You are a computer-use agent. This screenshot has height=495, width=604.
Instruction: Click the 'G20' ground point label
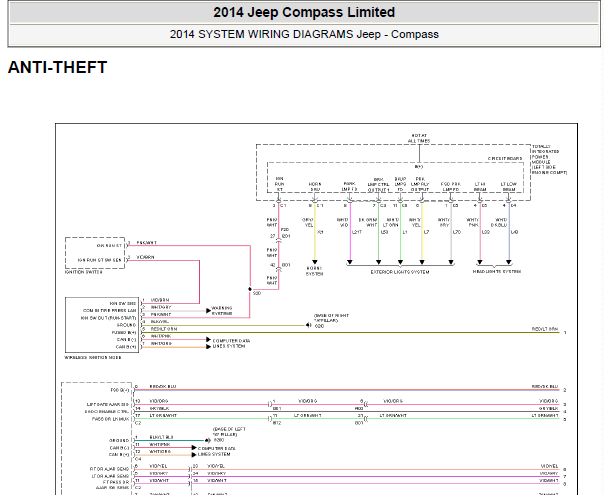319,326
